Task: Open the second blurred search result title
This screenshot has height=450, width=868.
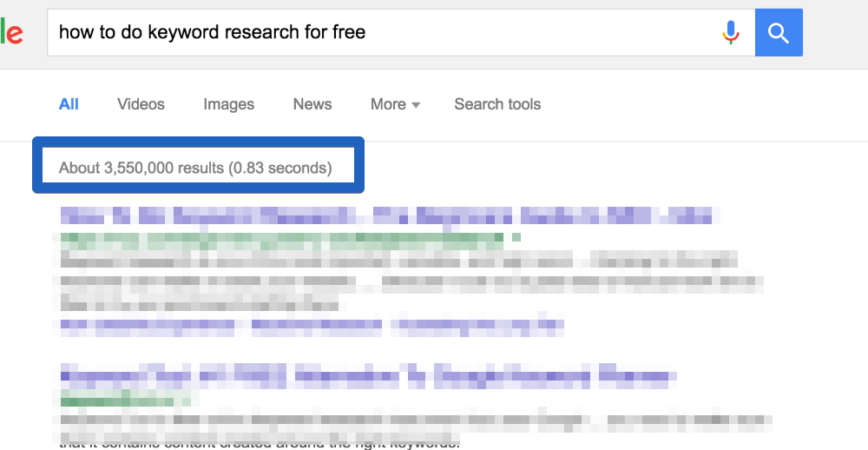Action: 366,376
